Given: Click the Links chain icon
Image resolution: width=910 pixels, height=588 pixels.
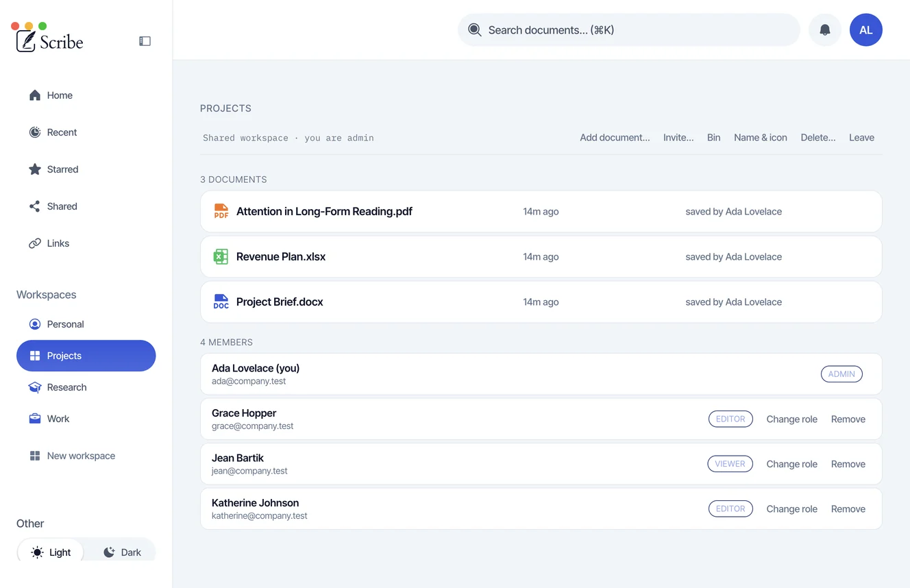Looking at the screenshot, I should click(35, 243).
